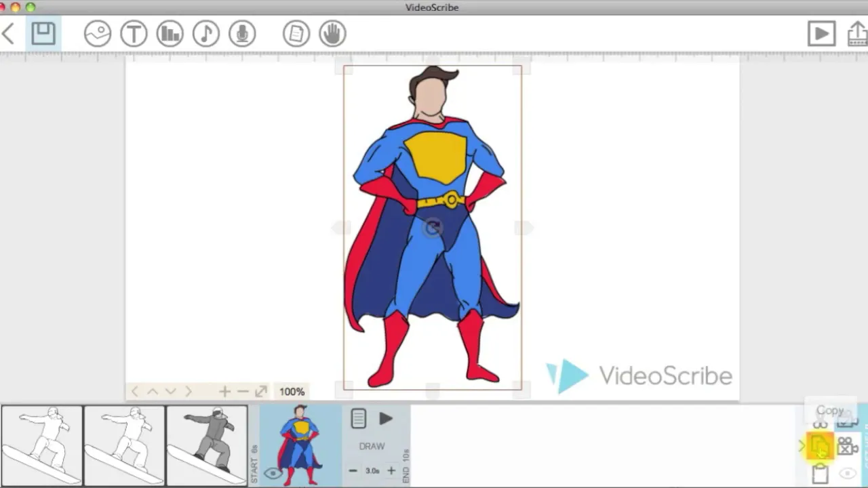Play the scribe from the start
Image resolution: width=868 pixels, height=488 pixels.
pyautogui.click(x=821, y=34)
